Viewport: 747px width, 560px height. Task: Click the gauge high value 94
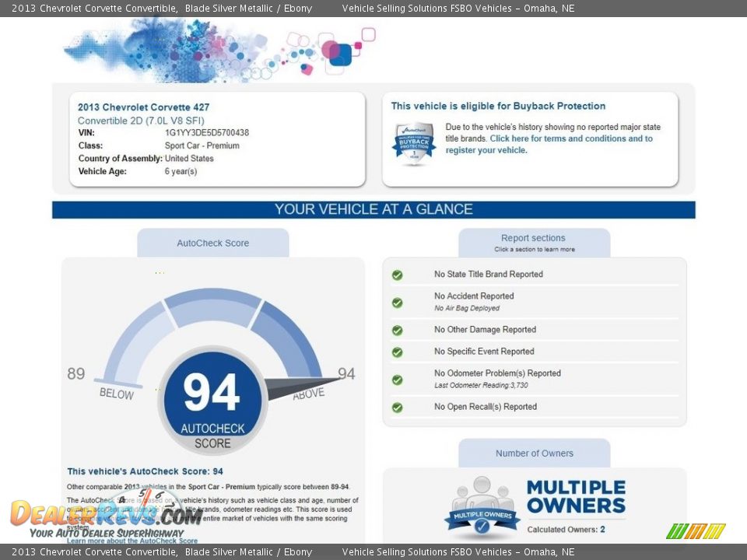(346, 373)
